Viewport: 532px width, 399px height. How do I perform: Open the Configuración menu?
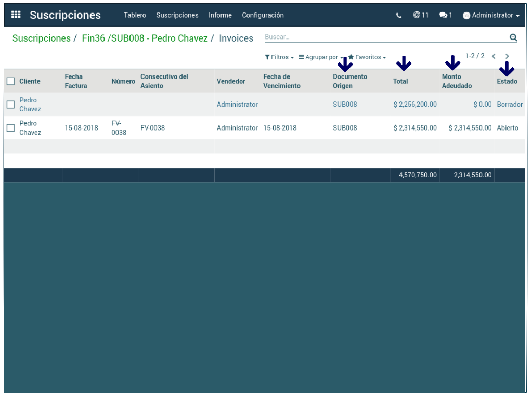pyautogui.click(x=263, y=15)
